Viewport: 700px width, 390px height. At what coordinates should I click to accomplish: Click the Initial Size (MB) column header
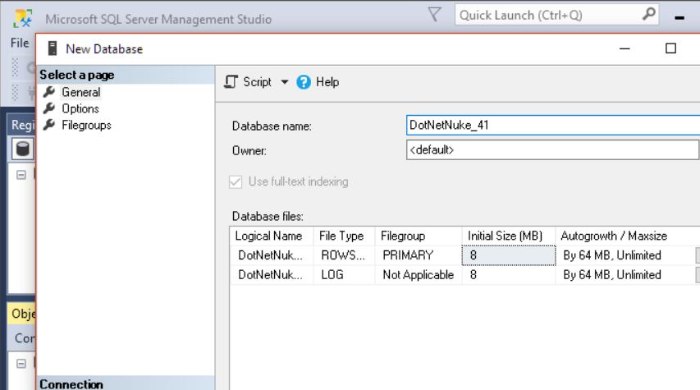[x=508, y=236]
